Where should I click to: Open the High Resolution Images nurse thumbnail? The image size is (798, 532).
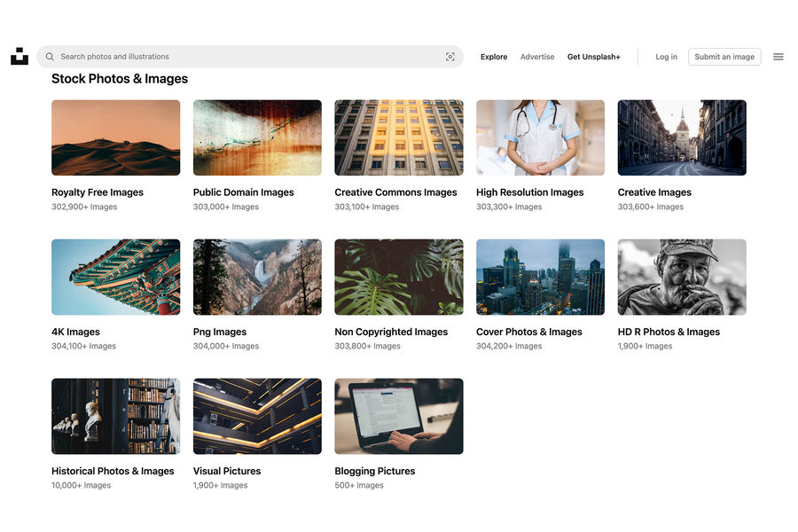pyautogui.click(x=541, y=137)
